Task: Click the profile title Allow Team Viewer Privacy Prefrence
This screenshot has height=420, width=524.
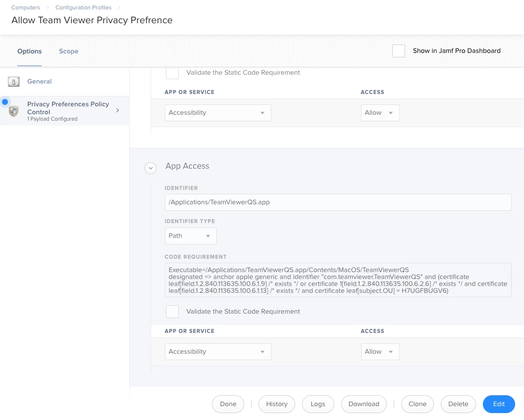Action: click(92, 20)
